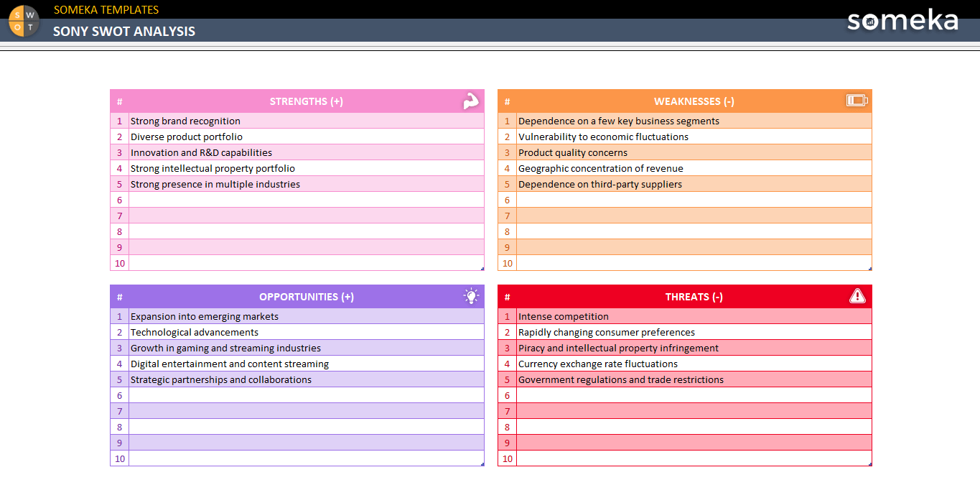The image size is (980, 503).
Task: Select cell 'Strategic partnerships and collaborations'
Action: [x=307, y=379]
